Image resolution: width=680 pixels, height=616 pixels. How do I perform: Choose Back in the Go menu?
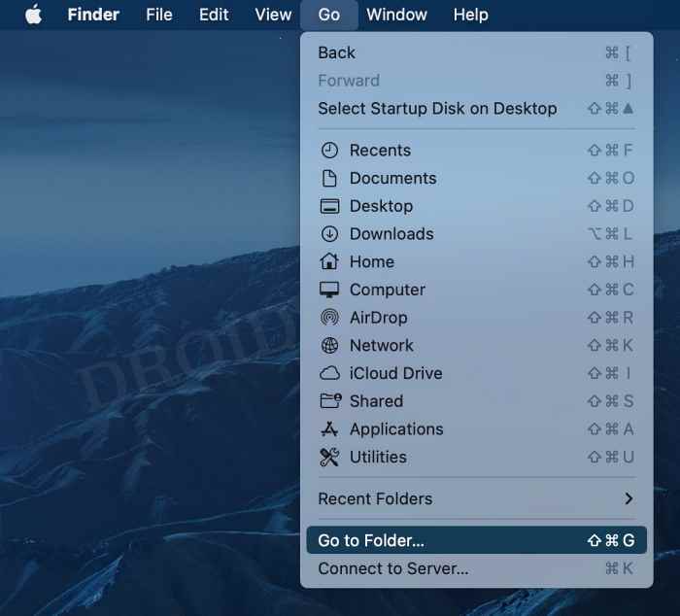(x=476, y=52)
